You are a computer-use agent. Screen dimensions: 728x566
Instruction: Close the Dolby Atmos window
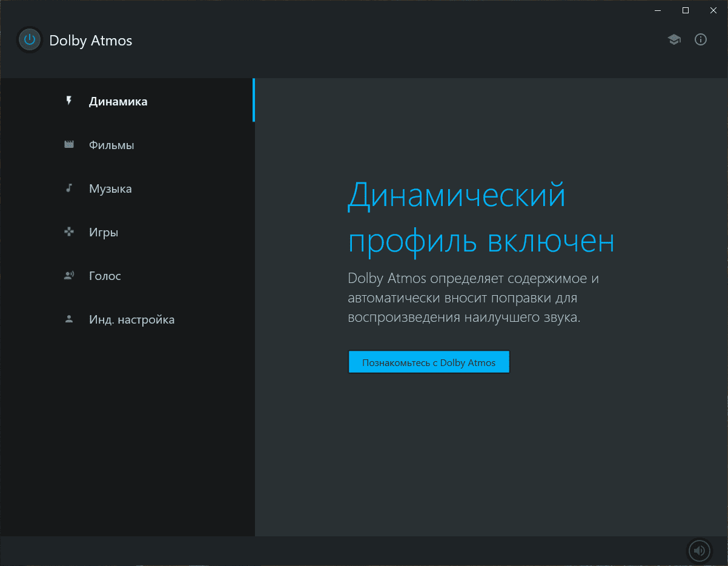pos(713,10)
